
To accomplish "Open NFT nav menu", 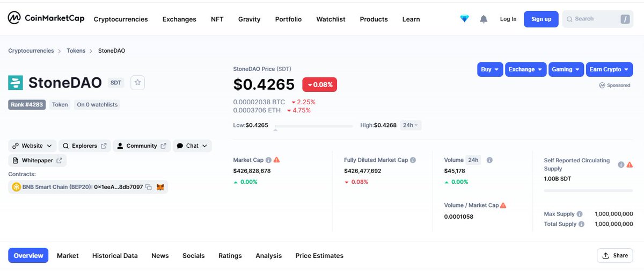I will click(x=217, y=19).
